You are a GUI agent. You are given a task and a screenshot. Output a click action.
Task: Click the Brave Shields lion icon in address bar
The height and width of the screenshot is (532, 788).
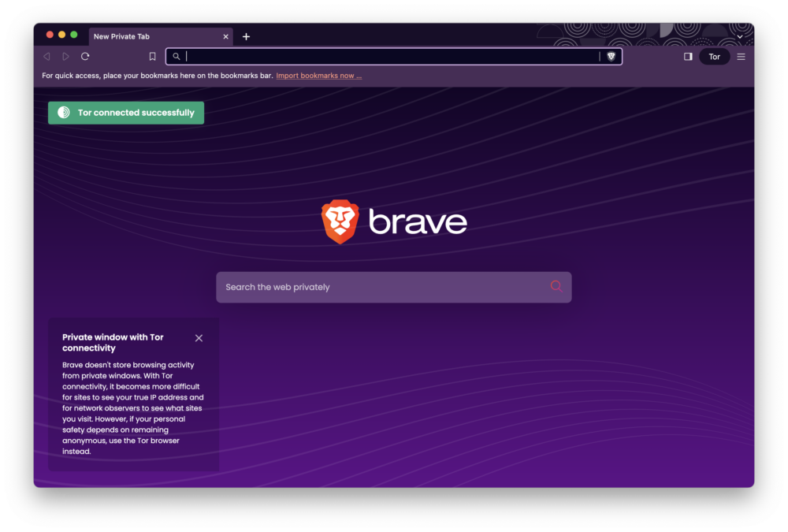(611, 56)
